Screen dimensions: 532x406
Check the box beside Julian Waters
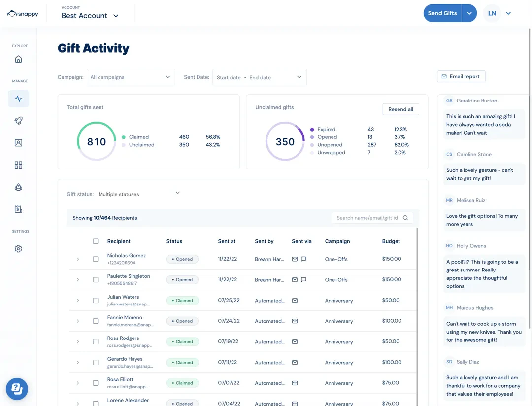coord(96,301)
